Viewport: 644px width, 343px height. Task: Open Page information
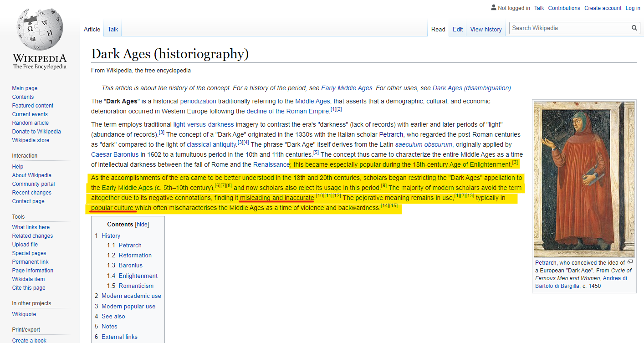pos(33,271)
